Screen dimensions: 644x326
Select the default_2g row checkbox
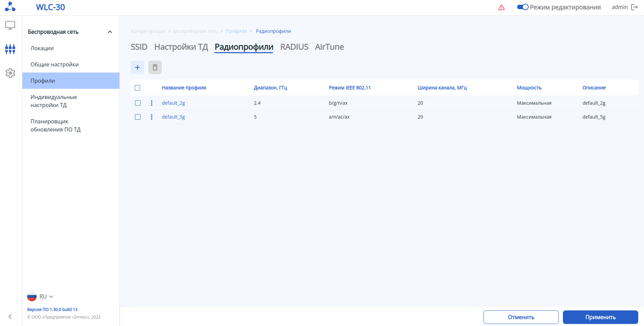[138, 103]
